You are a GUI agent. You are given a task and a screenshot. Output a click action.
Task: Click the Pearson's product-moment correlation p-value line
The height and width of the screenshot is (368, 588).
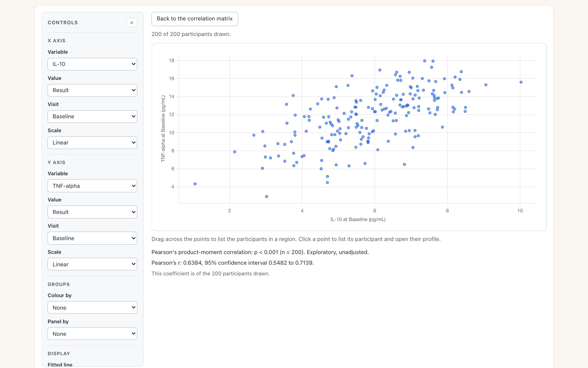[x=260, y=252]
